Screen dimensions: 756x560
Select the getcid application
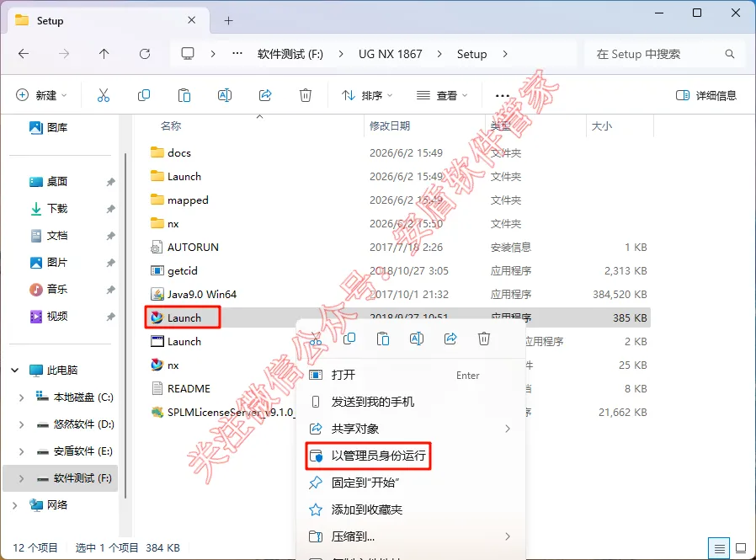[174, 270]
